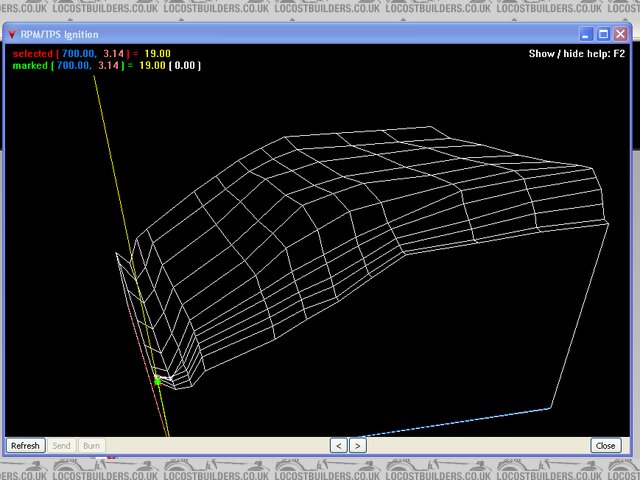Click the Burn button
The image size is (640, 480).
click(x=91, y=446)
